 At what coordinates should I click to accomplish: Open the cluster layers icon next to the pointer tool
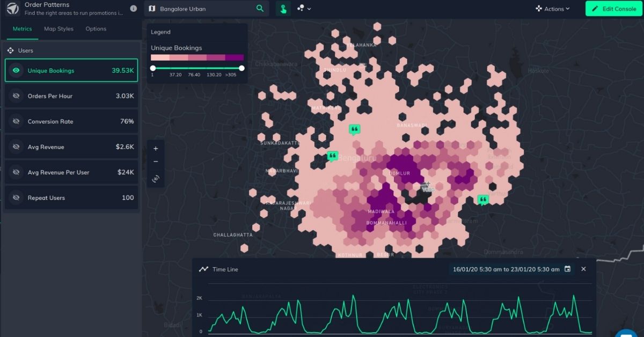[301, 9]
